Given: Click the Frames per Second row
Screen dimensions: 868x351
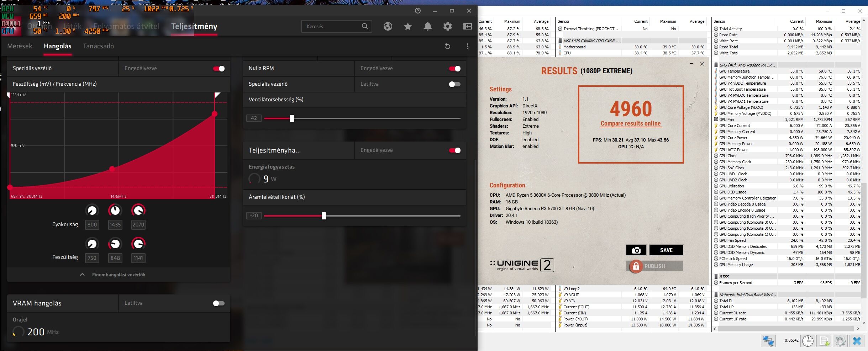Looking at the screenshot, I should point(787,283).
